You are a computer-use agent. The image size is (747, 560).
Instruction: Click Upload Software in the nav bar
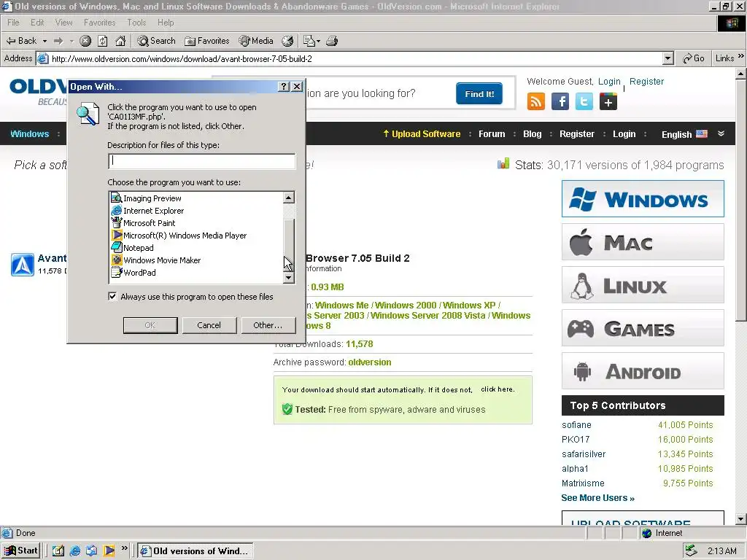[x=422, y=134]
